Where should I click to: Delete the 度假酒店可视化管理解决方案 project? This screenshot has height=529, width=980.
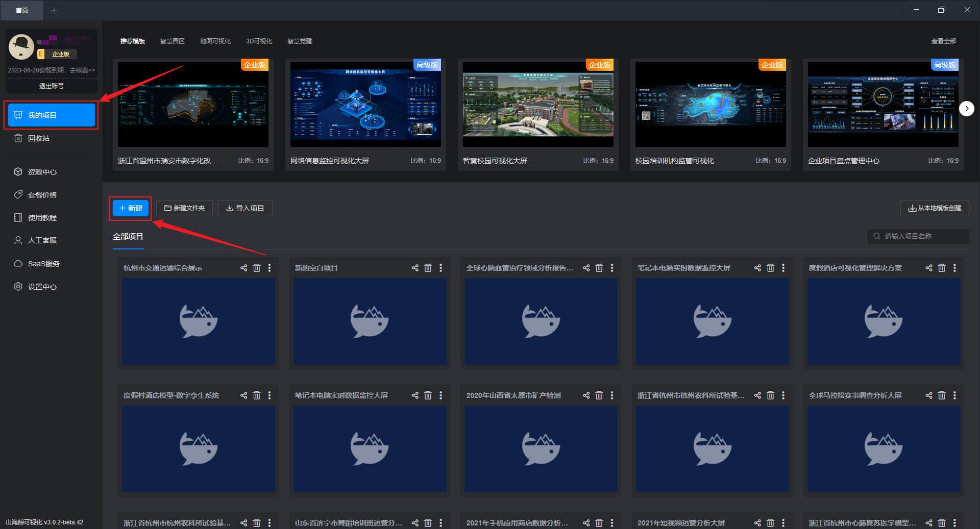tap(942, 268)
